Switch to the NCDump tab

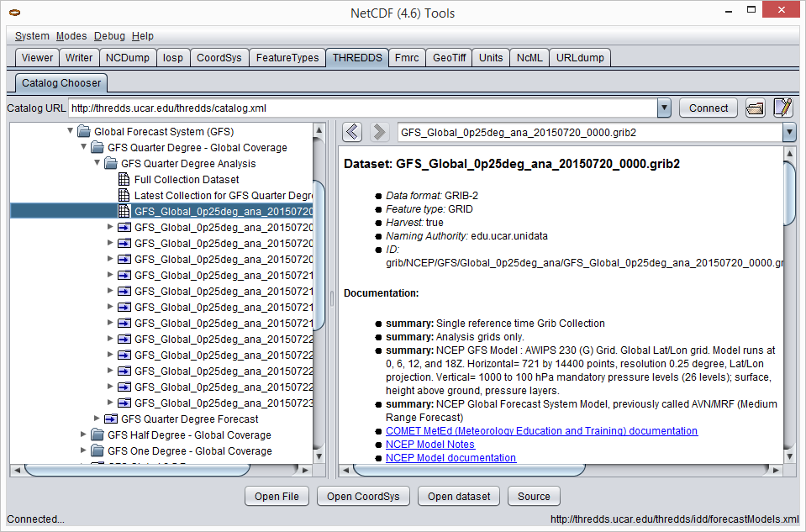click(x=128, y=58)
